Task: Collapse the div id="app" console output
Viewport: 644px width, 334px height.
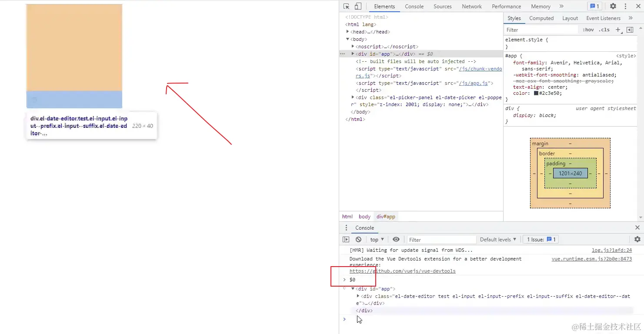Action: tap(353, 289)
